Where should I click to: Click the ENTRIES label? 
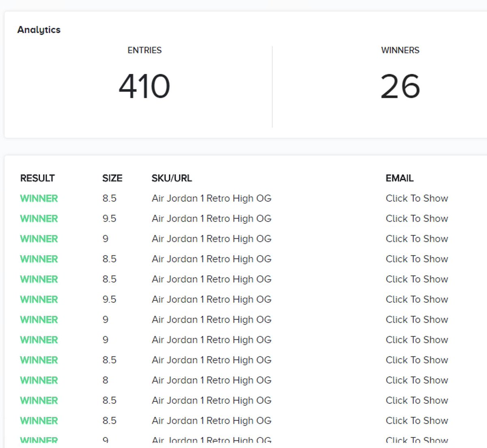pos(144,50)
